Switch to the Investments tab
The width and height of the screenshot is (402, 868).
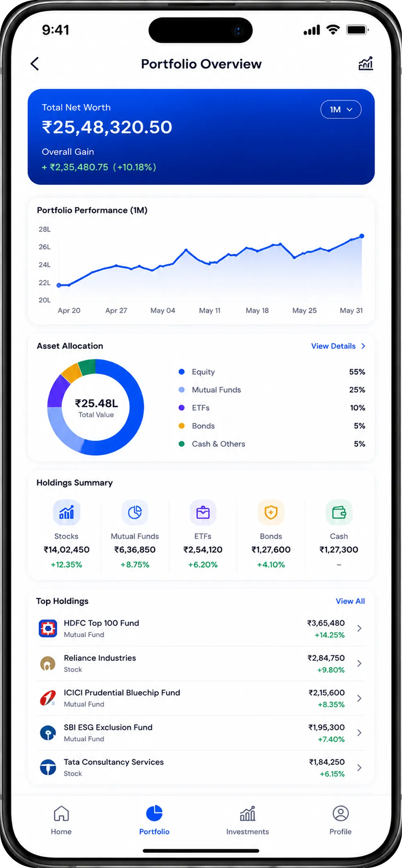[248, 821]
